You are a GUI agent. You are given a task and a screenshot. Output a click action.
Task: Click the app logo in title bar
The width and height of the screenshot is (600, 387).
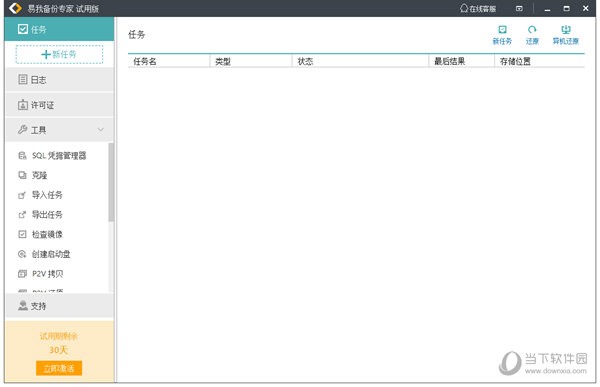point(15,8)
